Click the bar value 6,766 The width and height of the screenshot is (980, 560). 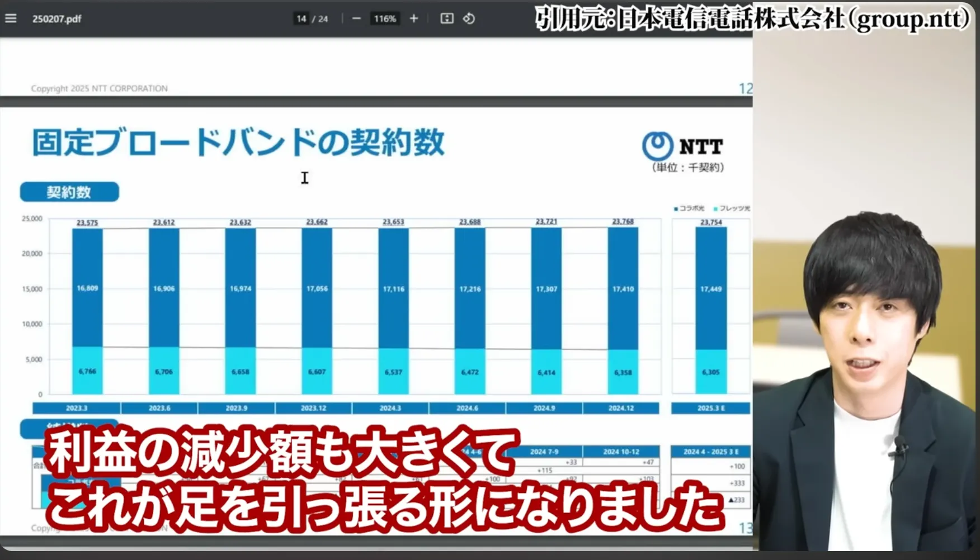pyautogui.click(x=87, y=371)
